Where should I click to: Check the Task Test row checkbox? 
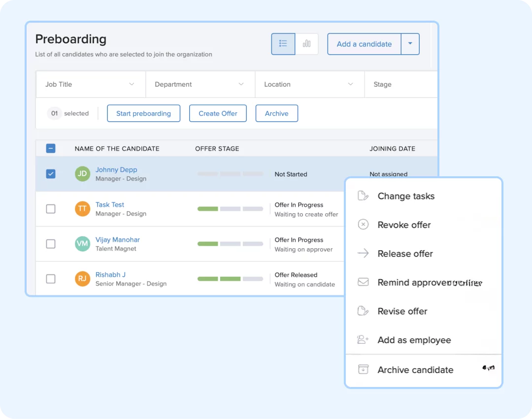tap(51, 209)
